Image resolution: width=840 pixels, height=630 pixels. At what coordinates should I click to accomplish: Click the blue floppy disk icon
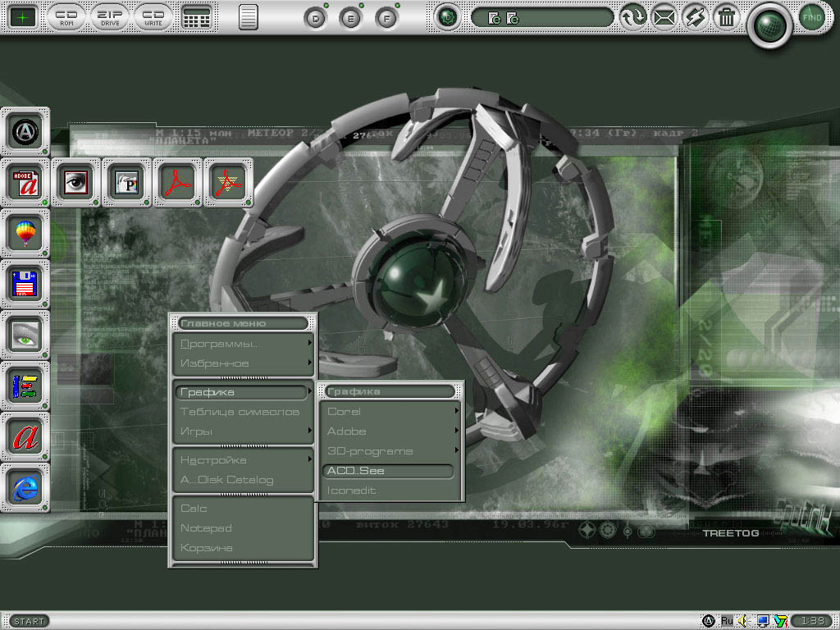[x=25, y=284]
